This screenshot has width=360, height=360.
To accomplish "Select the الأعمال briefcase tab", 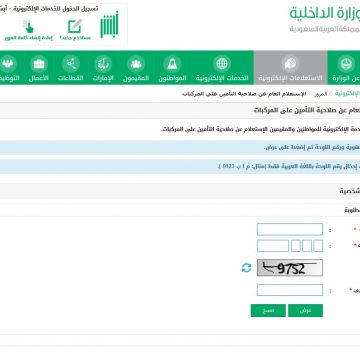I will coord(39,68).
